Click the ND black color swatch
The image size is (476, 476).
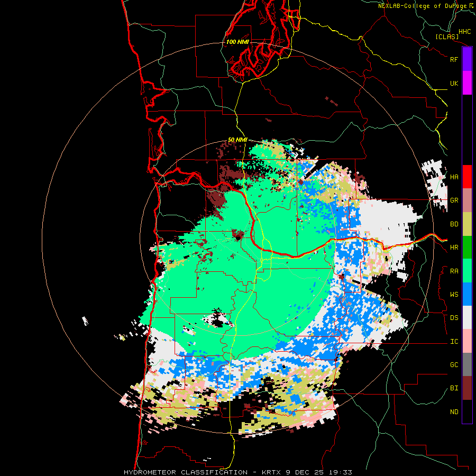click(x=467, y=411)
